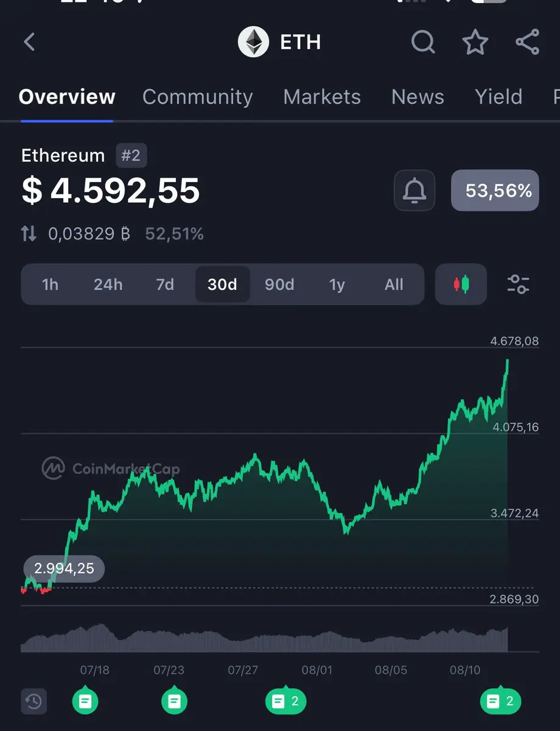Select the All chart range

pyautogui.click(x=394, y=284)
